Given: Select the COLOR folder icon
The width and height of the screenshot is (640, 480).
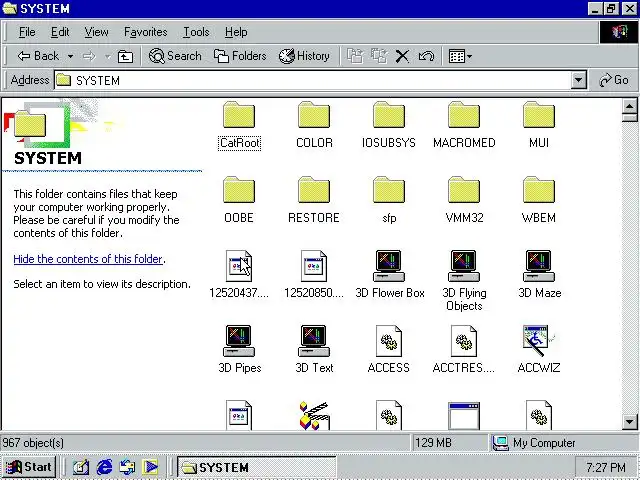Looking at the screenshot, I should pyautogui.click(x=314, y=115).
